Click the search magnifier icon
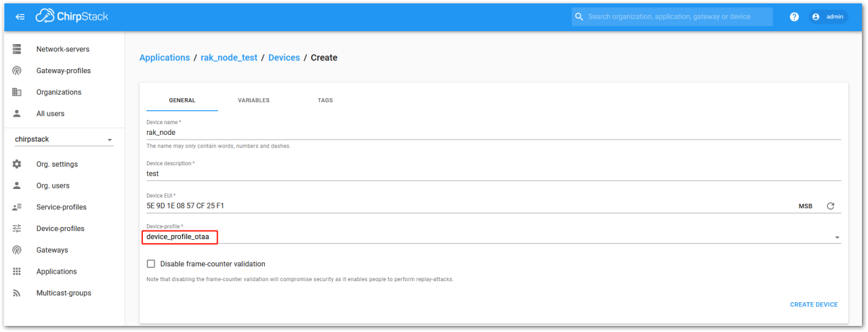The image size is (868, 332). point(579,17)
